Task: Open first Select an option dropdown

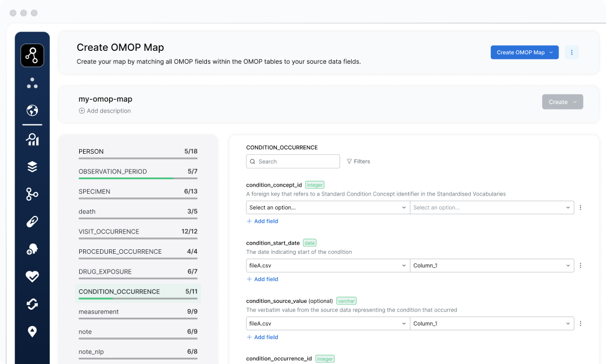Action: 328,207
